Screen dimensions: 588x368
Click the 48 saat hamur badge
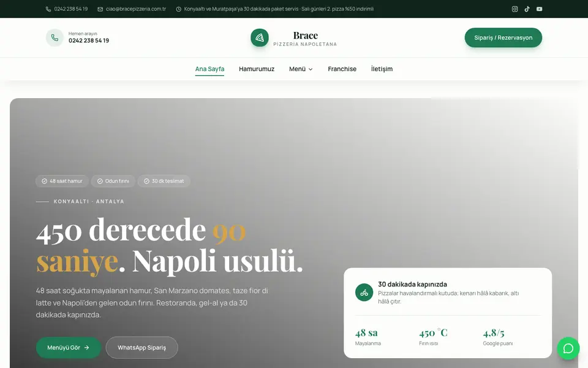(62, 181)
